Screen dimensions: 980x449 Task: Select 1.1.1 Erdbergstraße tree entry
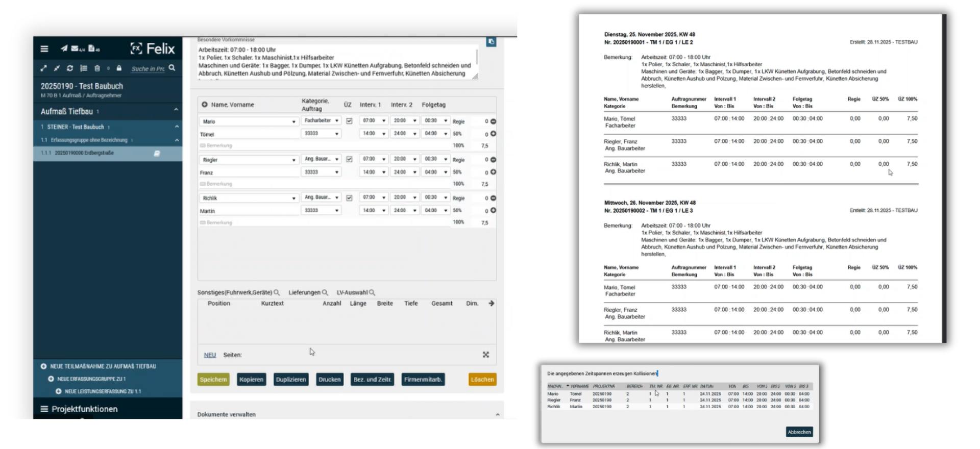[84, 153]
